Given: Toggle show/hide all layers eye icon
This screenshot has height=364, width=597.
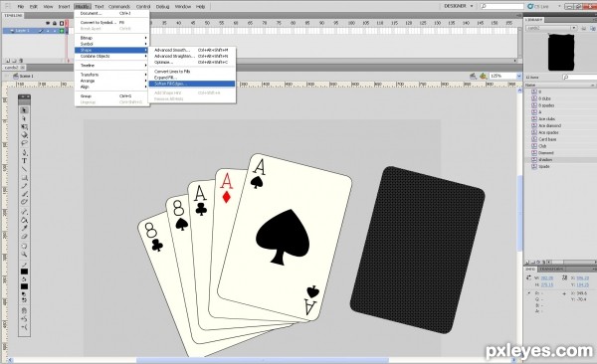Looking at the screenshot, I should pyautogui.click(x=48, y=24).
